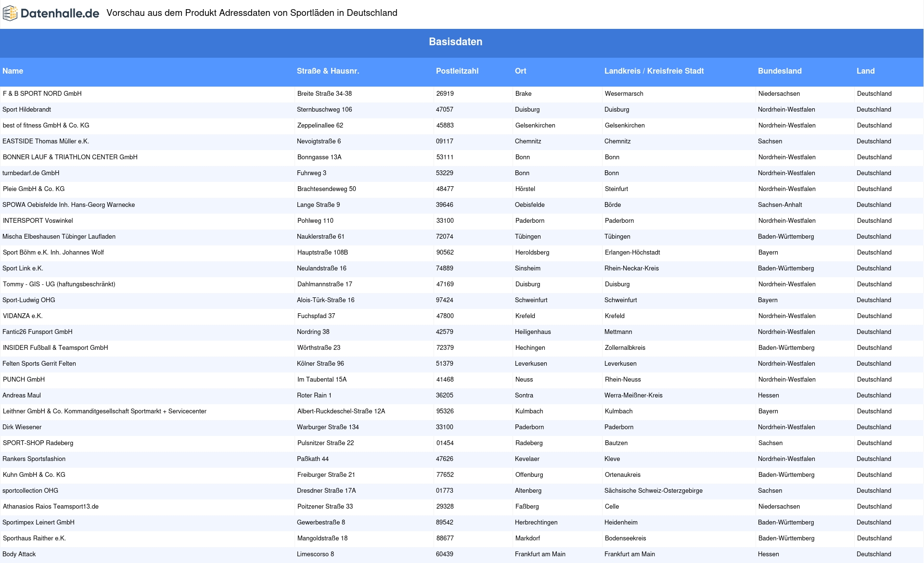
Task: Select Sportimpex Leinert GmbH
Action: [x=38, y=522]
